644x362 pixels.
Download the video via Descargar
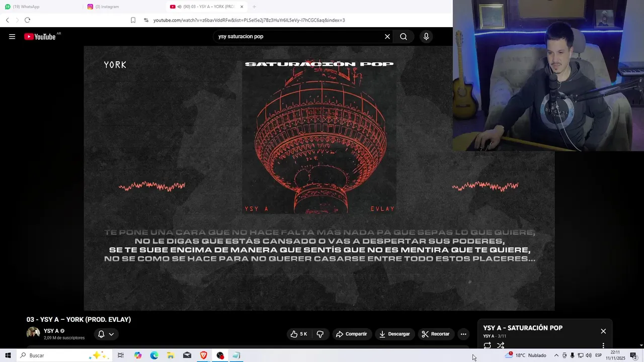394,334
